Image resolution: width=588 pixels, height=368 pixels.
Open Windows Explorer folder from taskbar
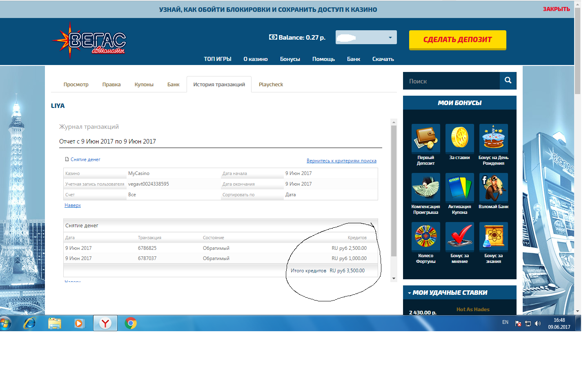pos(54,323)
